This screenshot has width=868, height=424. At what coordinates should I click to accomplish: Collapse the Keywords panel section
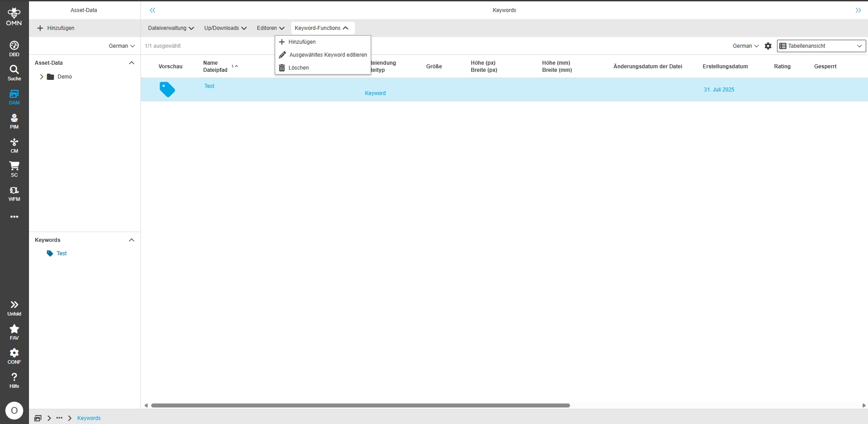point(132,240)
